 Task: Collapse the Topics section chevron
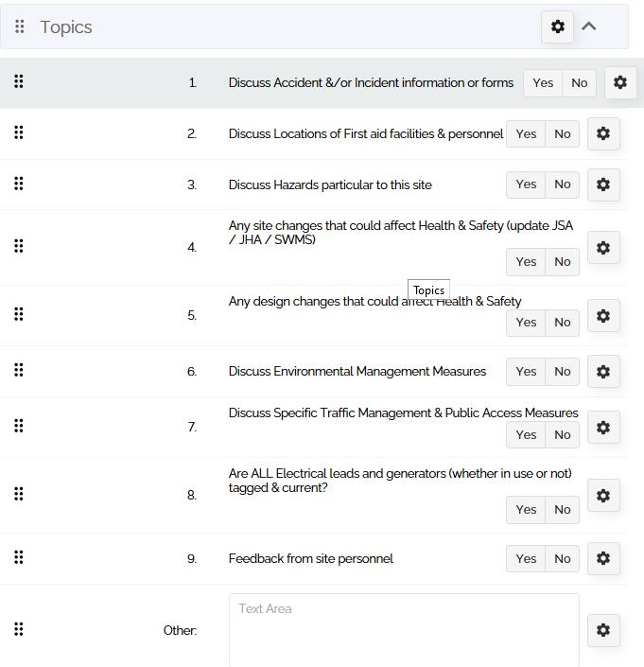coord(589,26)
